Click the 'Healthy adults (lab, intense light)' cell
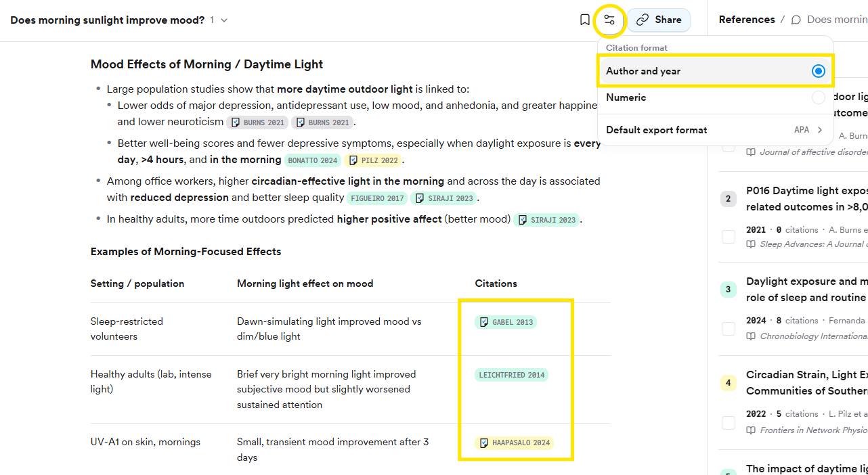The height and width of the screenshot is (475, 868). [151, 382]
